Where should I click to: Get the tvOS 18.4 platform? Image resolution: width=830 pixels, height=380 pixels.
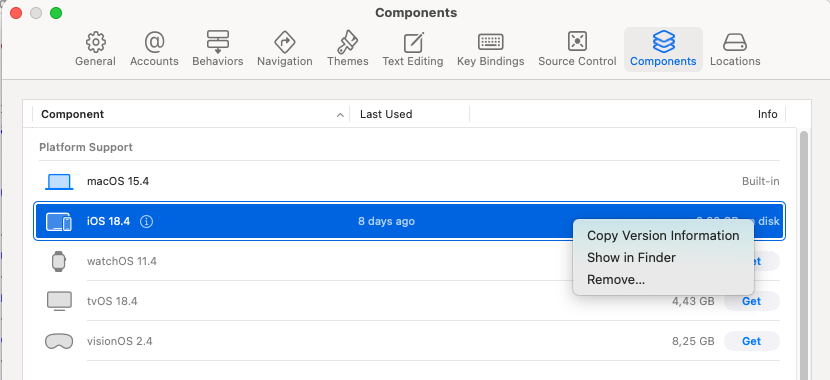751,301
